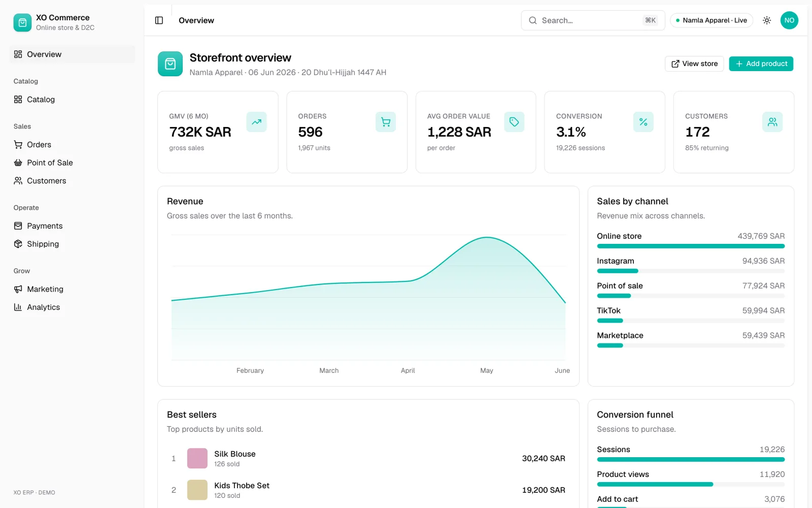Click the Shipping box icon

click(18, 244)
